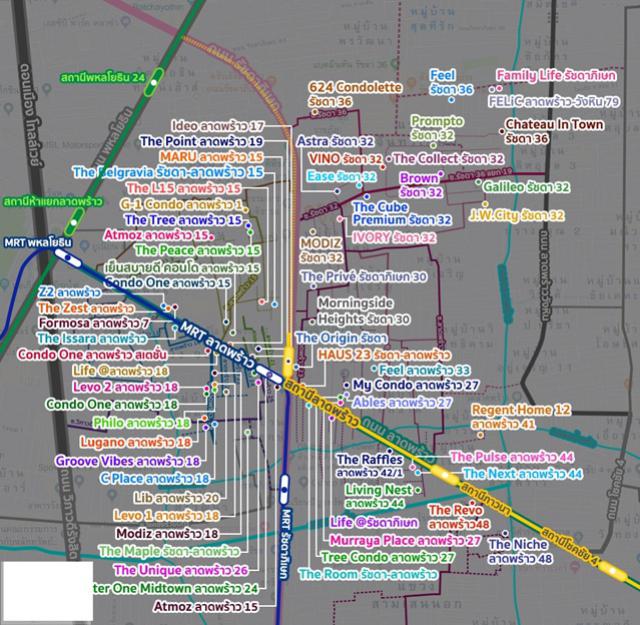This screenshot has width=640, height=625.
Task: Click 'VINO รัชดา 32' label
Action: 345,159
